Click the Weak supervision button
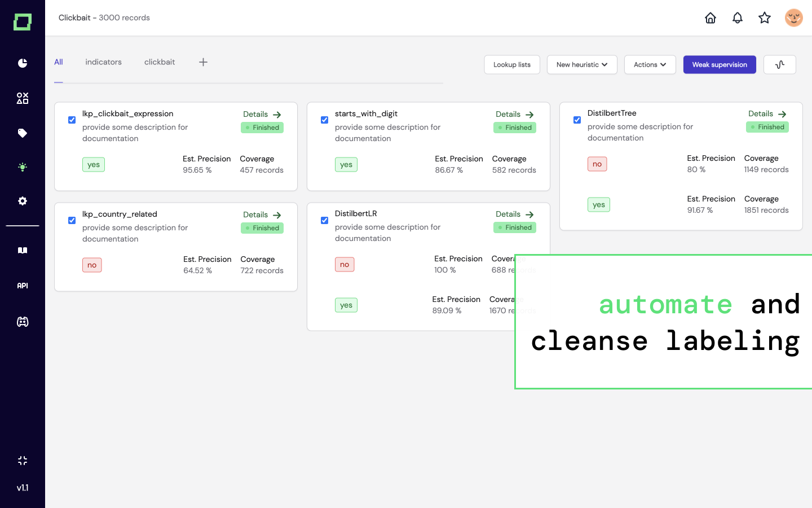This screenshot has height=508, width=812. (x=720, y=64)
